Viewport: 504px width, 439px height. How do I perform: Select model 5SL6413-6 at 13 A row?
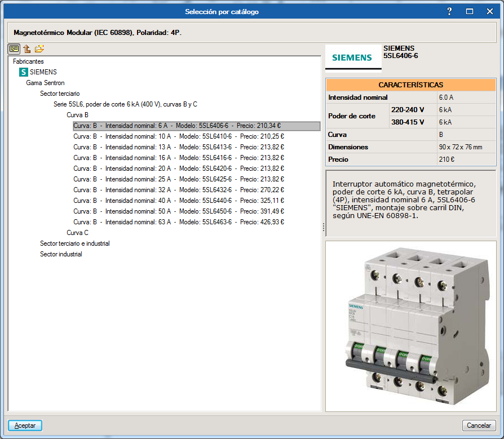coord(179,147)
